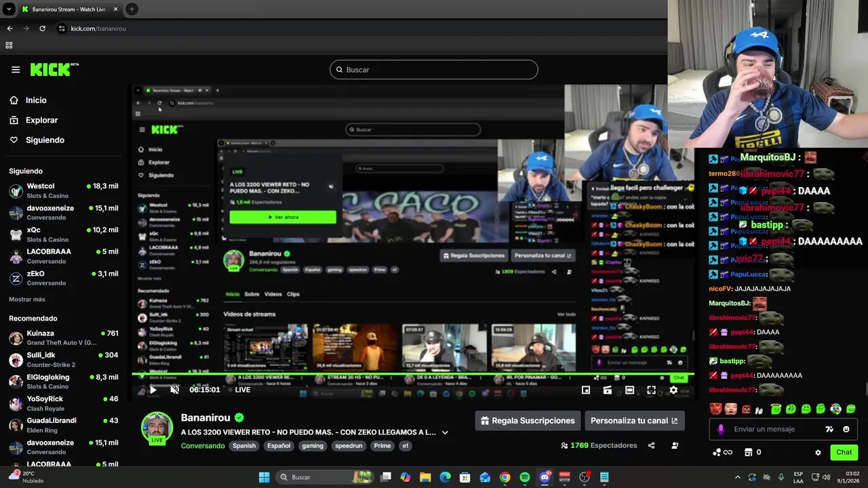Select the speedrun tag
This screenshot has height=488, width=868.
(349, 446)
